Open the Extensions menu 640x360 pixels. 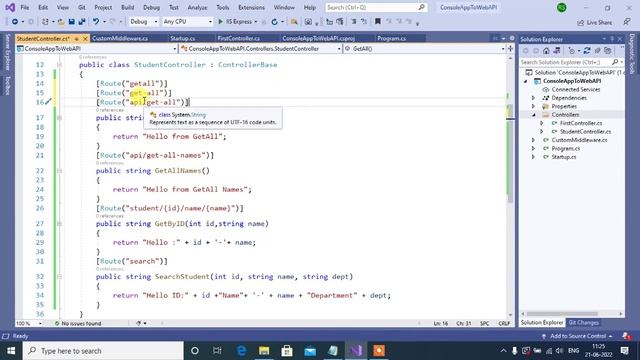point(251,7)
